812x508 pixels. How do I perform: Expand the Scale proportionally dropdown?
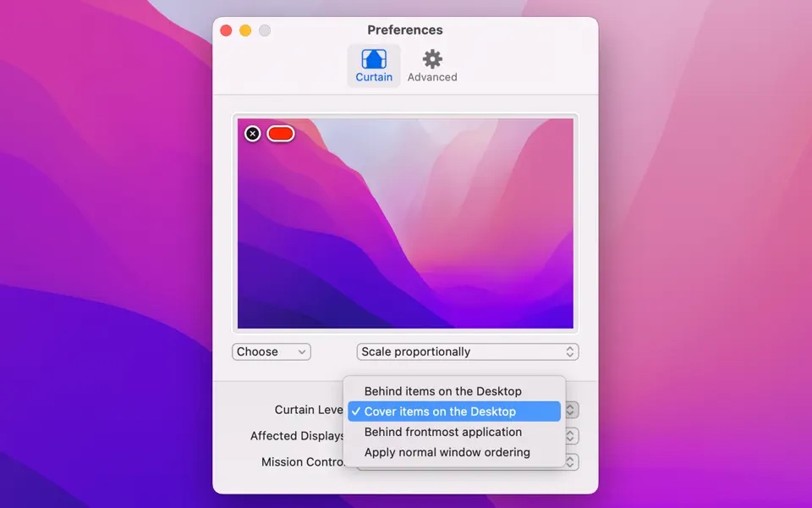tap(468, 351)
